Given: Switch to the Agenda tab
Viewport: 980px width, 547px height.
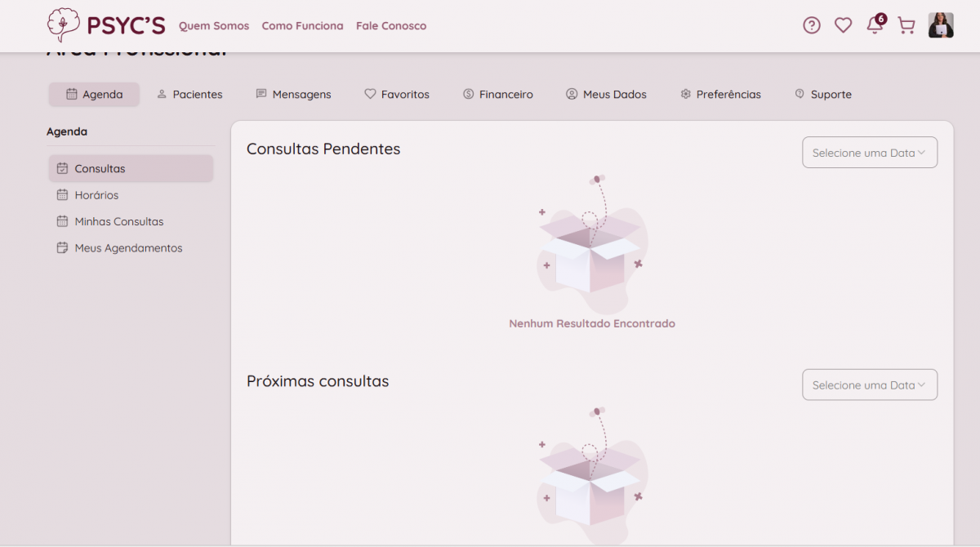Looking at the screenshot, I should (x=94, y=95).
